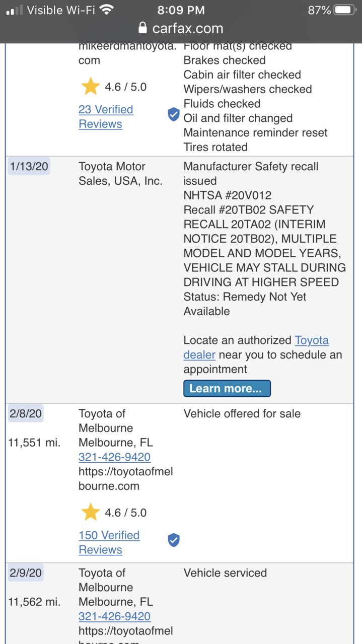Tap the battery icon in the status bar
Image resolution: width=362 pixels, height=644 pixels.
click(x=345, y=10)
